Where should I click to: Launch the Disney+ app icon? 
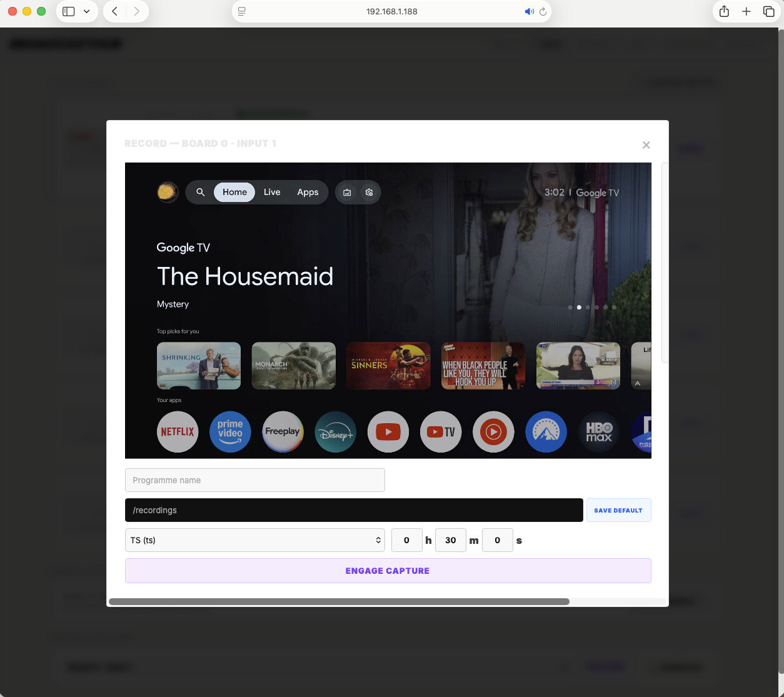(x=336, y=432)
